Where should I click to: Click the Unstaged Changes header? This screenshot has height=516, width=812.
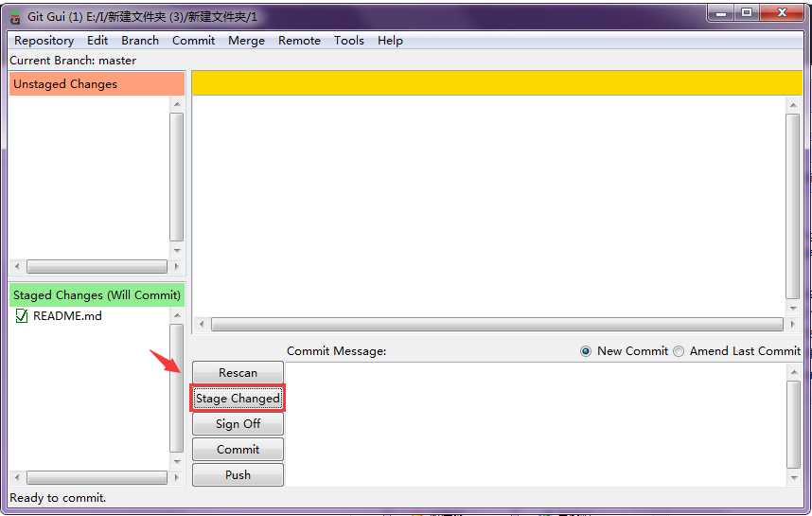tap(97, 84)
